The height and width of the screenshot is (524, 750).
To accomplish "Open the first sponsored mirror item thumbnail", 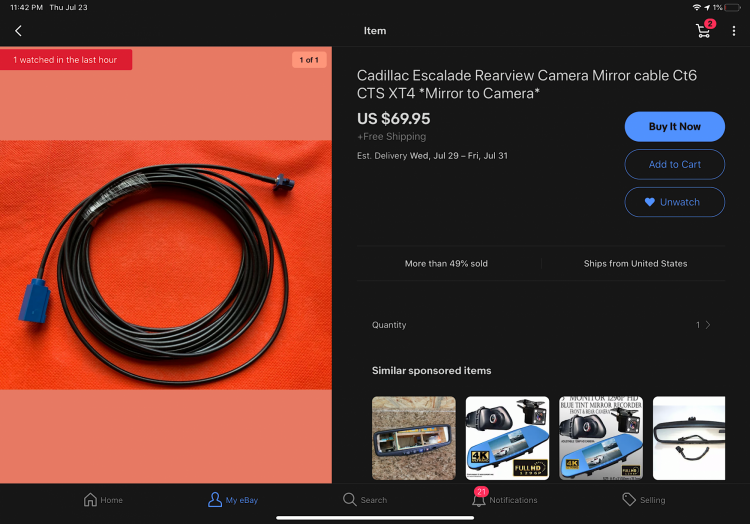I will (414, 438).
